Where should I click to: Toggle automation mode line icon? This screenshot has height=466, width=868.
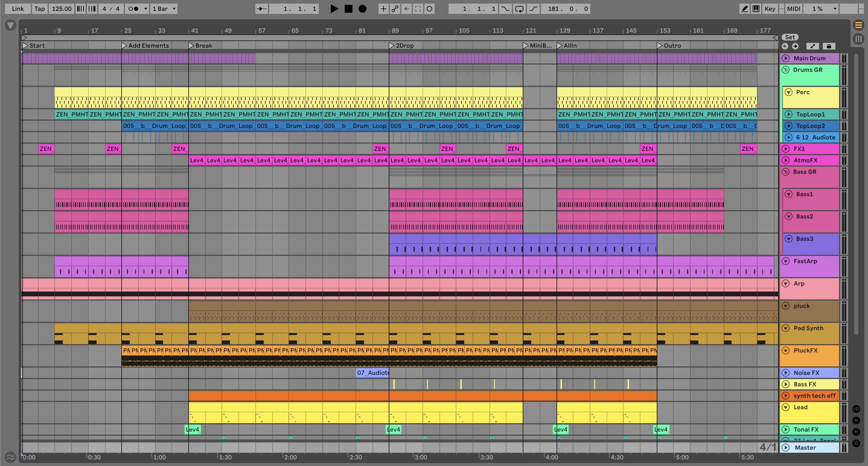click(812, 46)
